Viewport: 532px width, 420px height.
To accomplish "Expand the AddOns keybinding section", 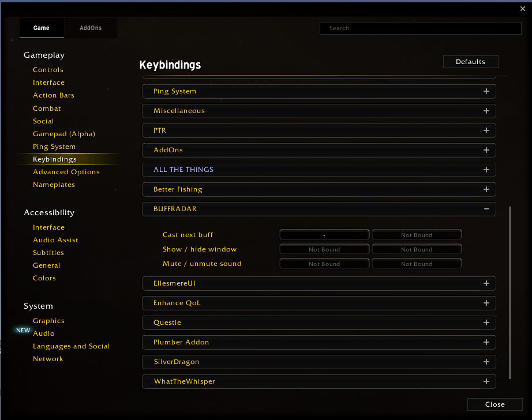I will [x=319, y=150].
